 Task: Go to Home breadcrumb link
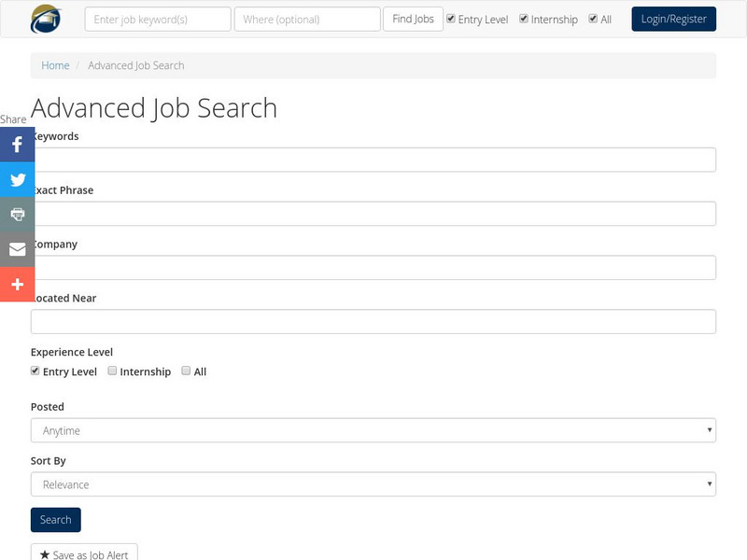(55, 65)
